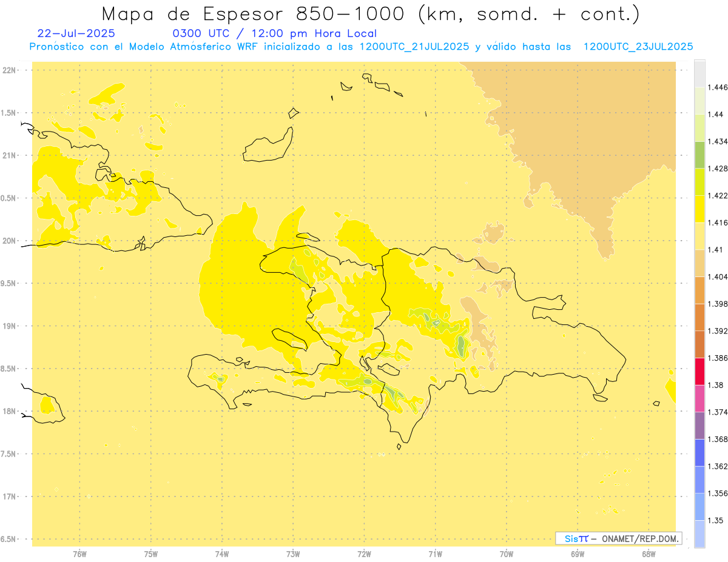Click the legend value 1.374
Viewport: 728px width, 562px height.
(x=718, y=412)
